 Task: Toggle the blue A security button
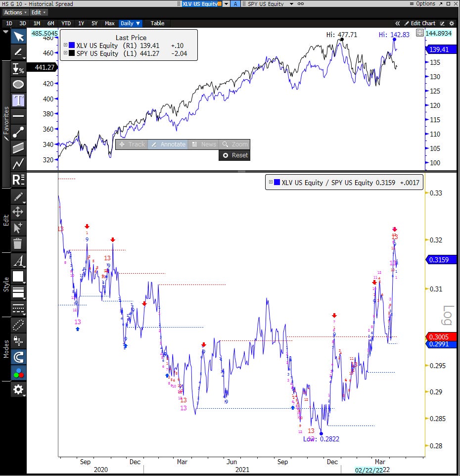click(x=235, y=3)
